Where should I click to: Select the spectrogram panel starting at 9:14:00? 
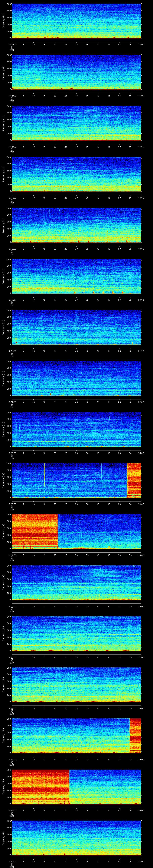coord(76,21)
